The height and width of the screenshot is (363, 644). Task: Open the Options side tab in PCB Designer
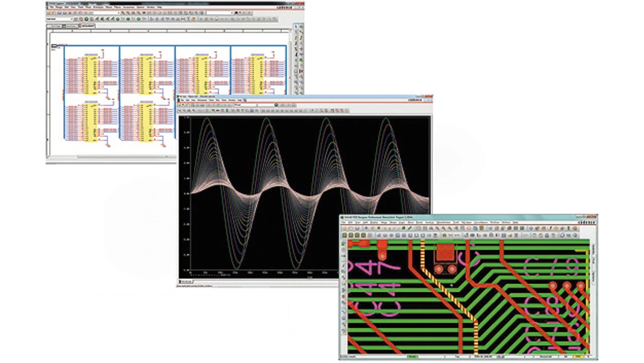[x=593, y=278]
